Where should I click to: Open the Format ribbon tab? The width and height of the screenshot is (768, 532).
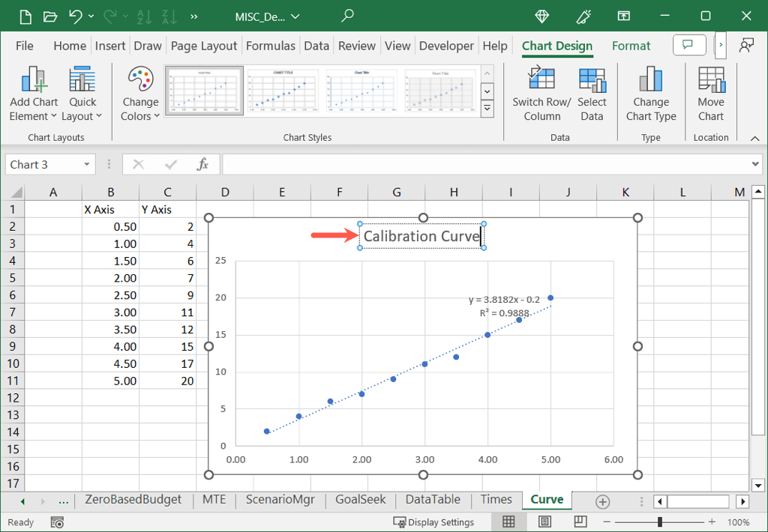pyautogui.click(x=631, y=46)
